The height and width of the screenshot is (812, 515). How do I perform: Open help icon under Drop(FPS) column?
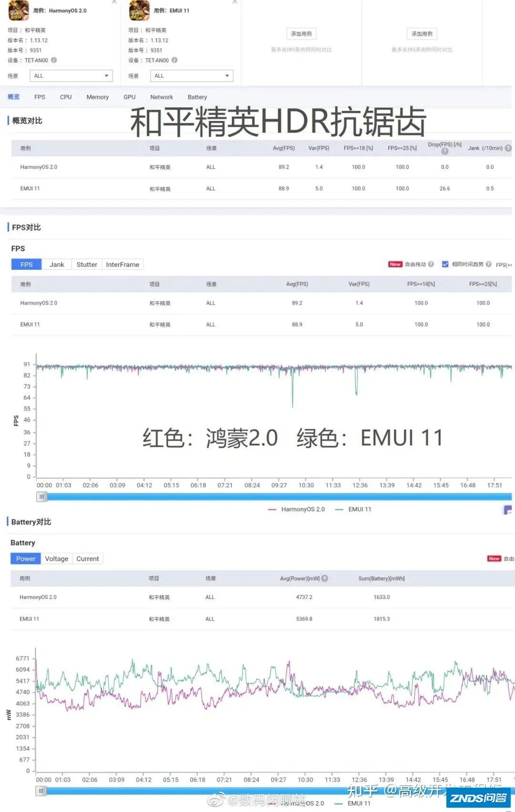pyautogui.click(x=445, y=152)
